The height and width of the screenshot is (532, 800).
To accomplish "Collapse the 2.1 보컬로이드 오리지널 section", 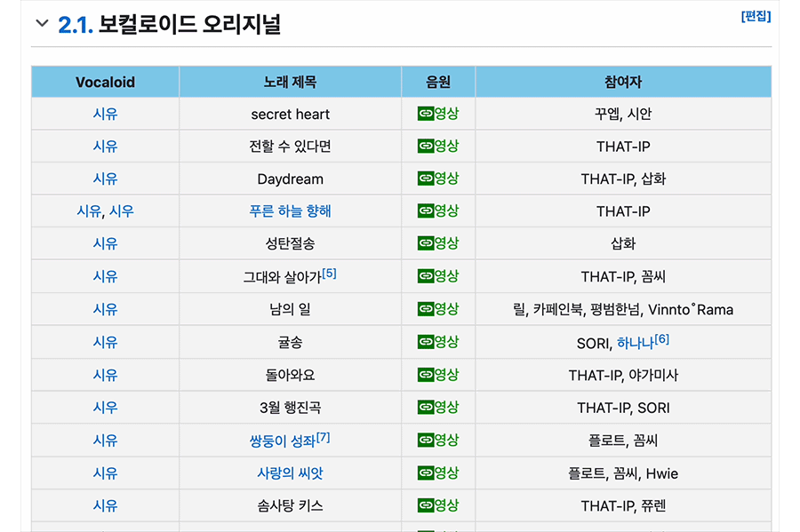I will pos(41,24).
